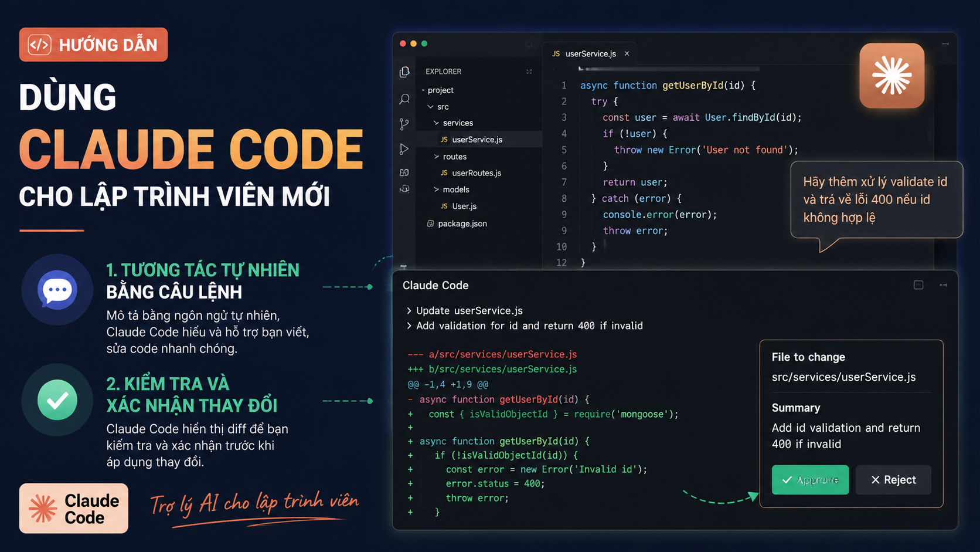This screenshot has width=980, height=552.
Task: Click the '+++ b/src/services/userService.js' diff line
Action: (x=492, y=369)
